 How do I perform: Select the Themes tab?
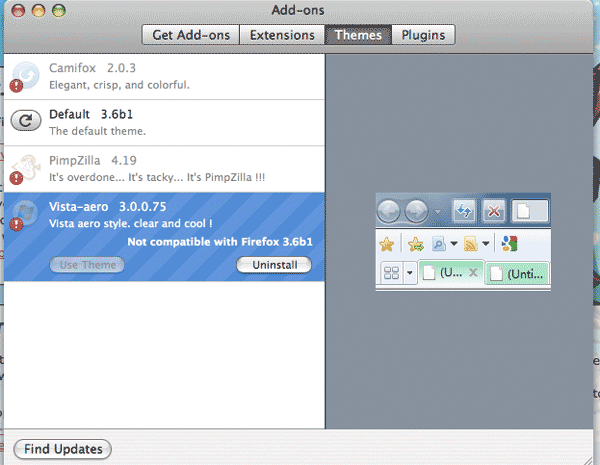point(358,35)
